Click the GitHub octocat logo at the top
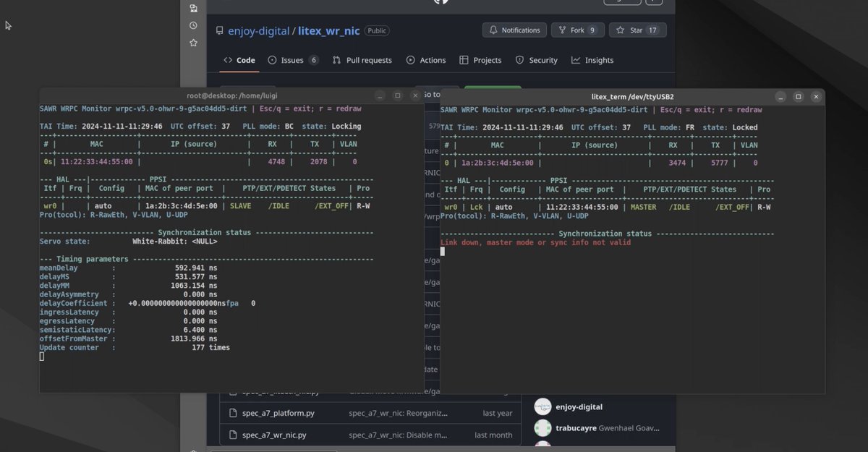Image resolution: width=868 pixels, height=452 pixels. (443, 2)
